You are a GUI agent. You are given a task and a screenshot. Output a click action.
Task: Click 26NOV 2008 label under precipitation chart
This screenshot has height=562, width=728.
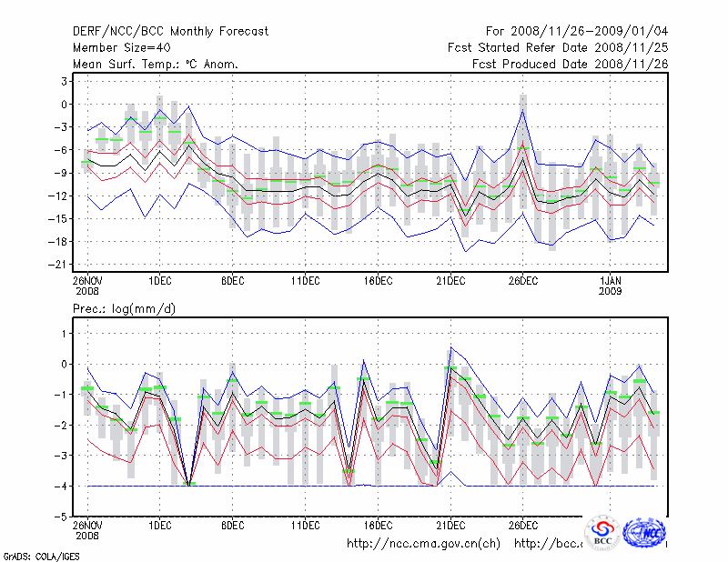click(x=87, y=530)
